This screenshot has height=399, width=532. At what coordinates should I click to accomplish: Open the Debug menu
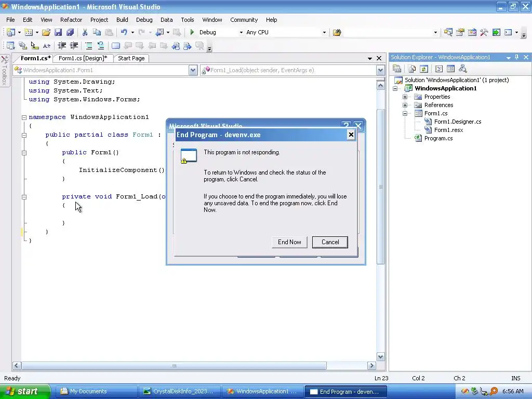pyautogui.click(x=144, y=20)
